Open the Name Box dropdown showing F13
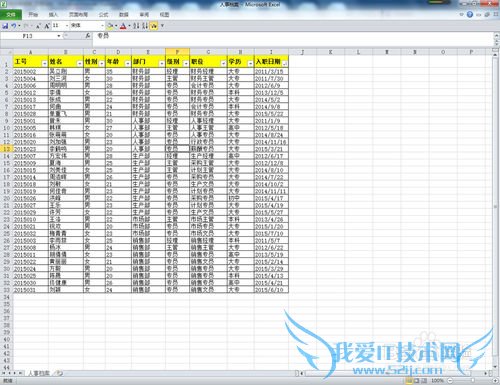This screenshot has width=500, height=385. 59,36
